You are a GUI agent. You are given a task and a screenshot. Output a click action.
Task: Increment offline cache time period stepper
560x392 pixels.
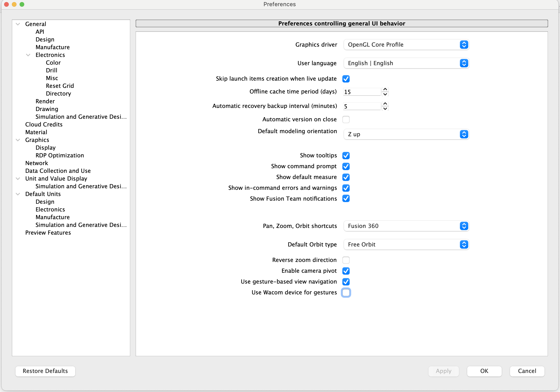385,89
